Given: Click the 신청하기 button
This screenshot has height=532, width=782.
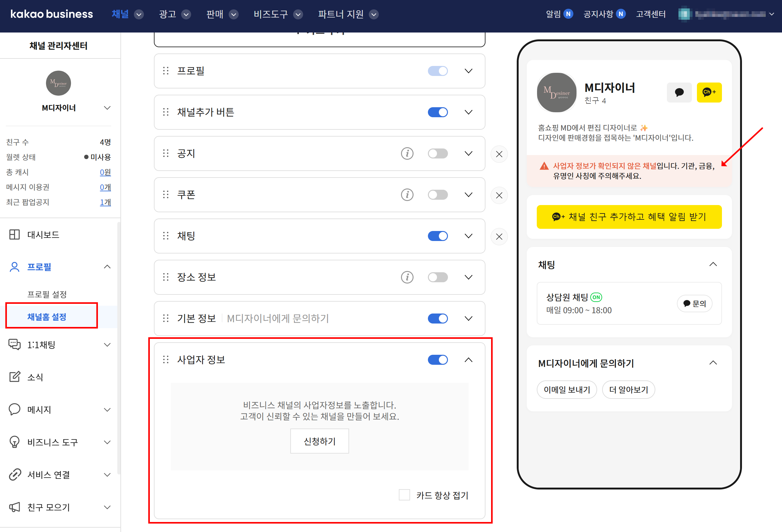Looking at the screenshot, I should 319,441.
